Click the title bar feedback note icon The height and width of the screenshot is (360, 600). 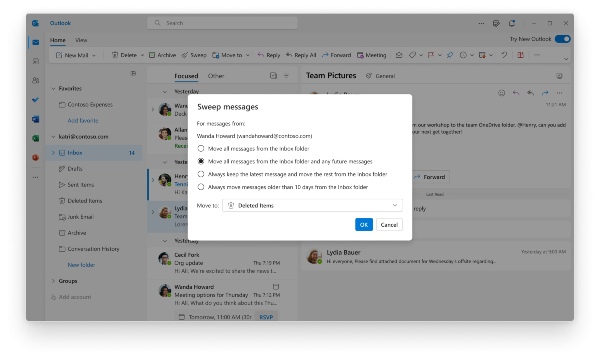pyautogui.click(x=496, y=23)
